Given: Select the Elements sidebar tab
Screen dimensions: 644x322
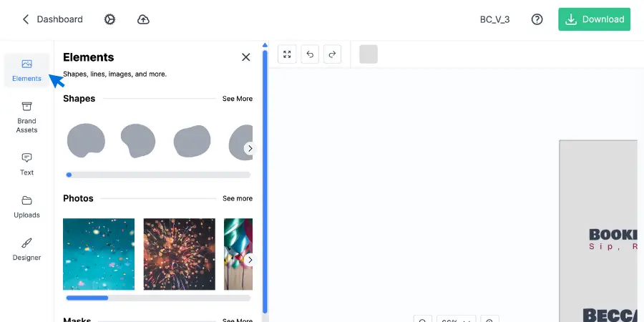Looking at the screenshot, I should (26, 70).
